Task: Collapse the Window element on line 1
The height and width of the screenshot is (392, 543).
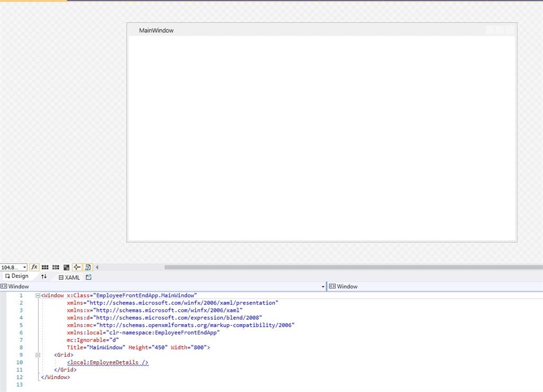Action: [37, 295]
